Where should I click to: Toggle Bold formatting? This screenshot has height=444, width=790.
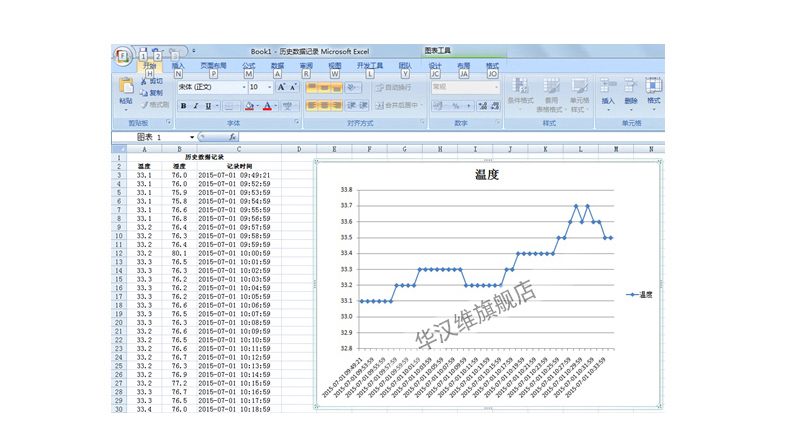coord(183,106)
